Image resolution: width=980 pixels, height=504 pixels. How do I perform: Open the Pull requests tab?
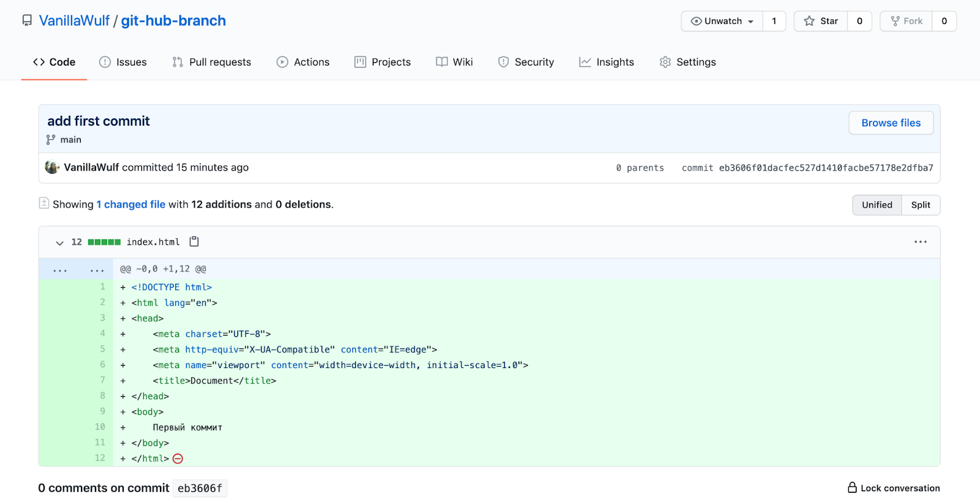coord(212,62)
